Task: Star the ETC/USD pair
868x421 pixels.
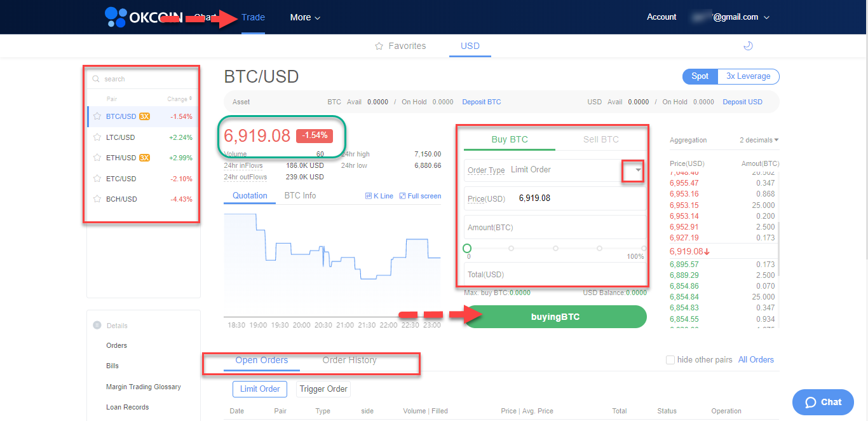Action: point(97,179)
